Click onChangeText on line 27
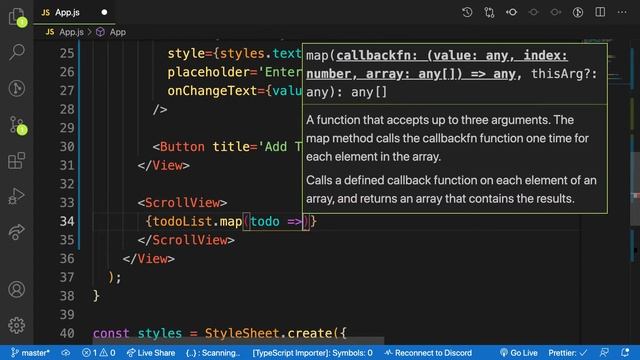 coord(212,91)
